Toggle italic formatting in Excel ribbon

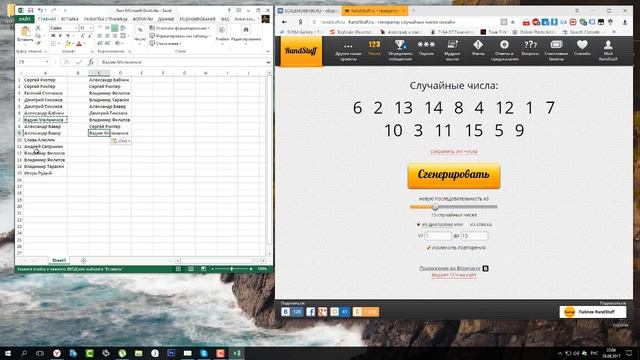(x=60, y=36)
